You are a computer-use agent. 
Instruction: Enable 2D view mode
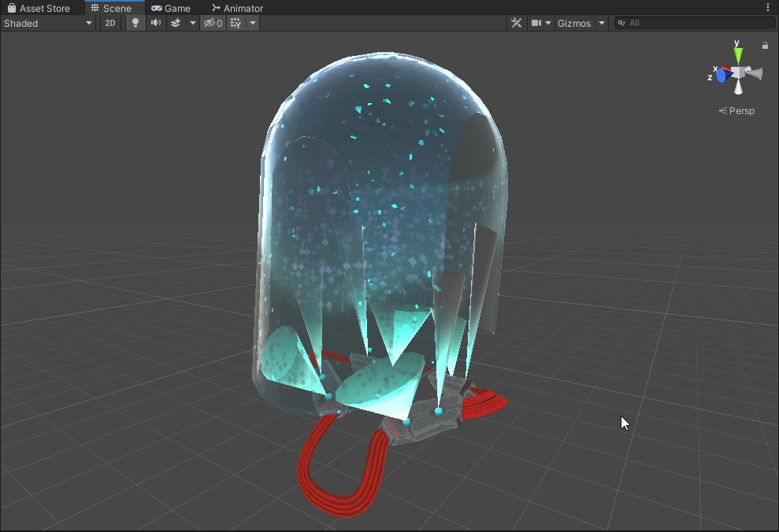[110, 23]
